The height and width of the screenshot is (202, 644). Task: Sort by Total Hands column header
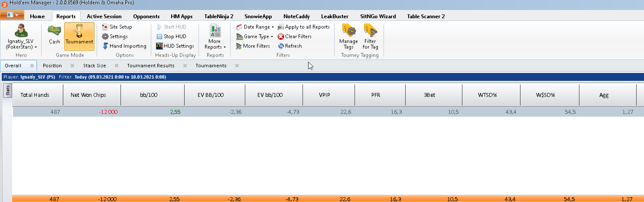(x=38, y=95)
